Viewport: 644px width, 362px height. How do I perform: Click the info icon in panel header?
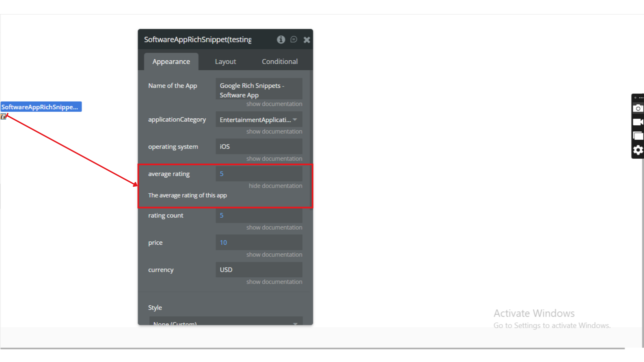point(281,40)
